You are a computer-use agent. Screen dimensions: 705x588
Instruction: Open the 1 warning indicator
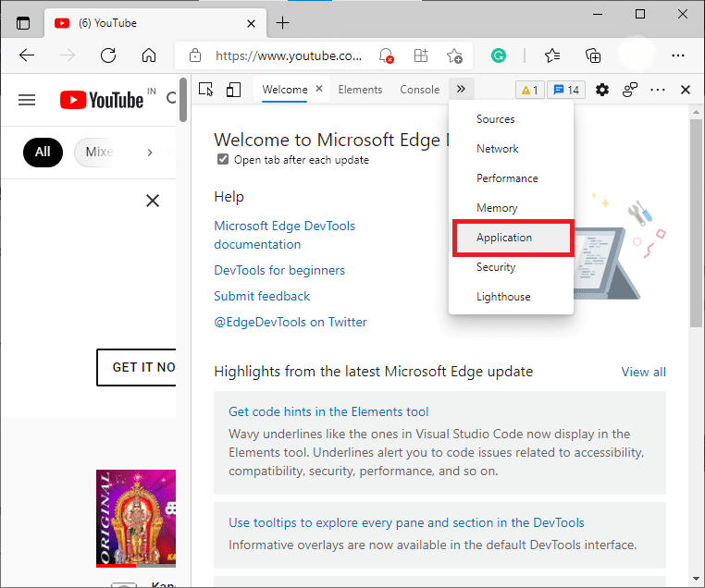pyautogui.click(x=529, y=91)
